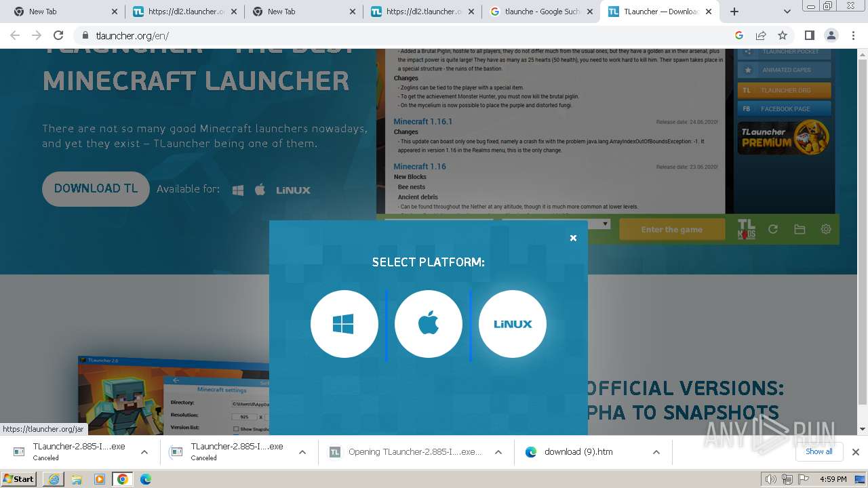Click the address bar showing tlauncher.org/en/

click(400, 35)
